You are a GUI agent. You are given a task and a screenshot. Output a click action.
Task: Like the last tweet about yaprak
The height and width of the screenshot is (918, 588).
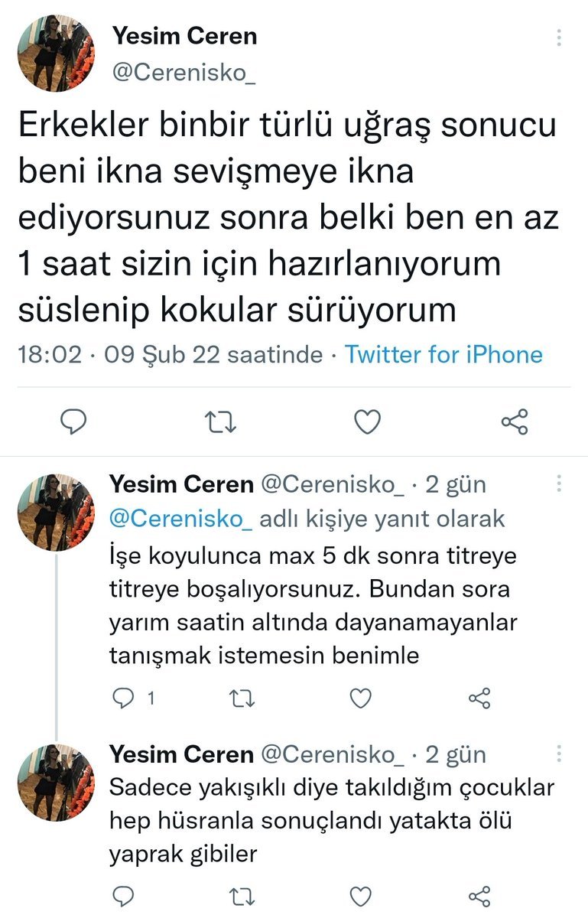[360, 896]
